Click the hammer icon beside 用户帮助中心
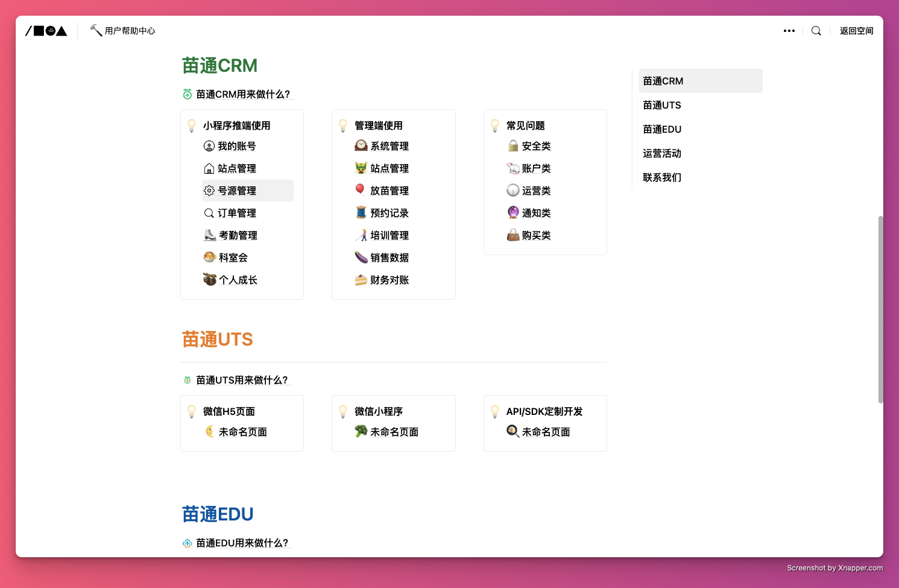This screenshot has height=588, width=899. tap(96, 30)
